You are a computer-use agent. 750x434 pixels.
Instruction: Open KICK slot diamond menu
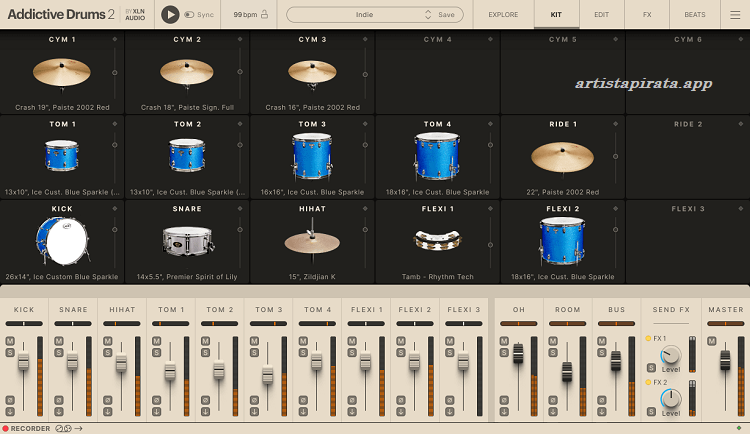click(115, 209)
